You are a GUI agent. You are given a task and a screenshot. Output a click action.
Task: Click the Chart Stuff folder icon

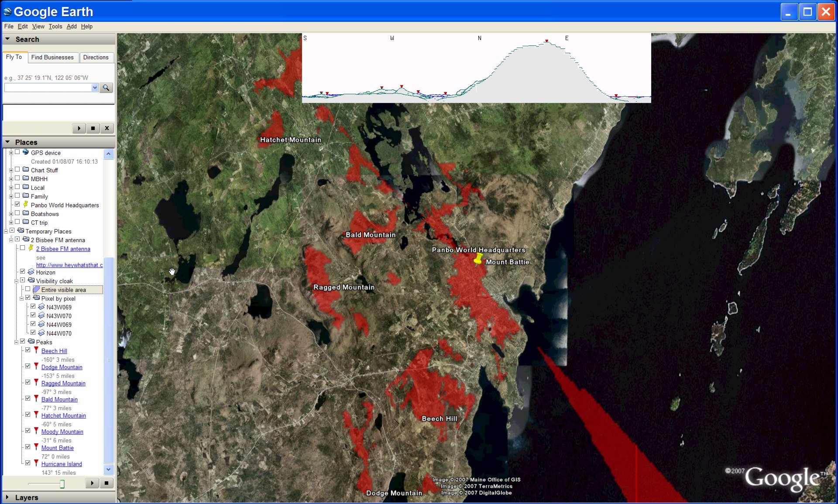click(x=26, y=170)
